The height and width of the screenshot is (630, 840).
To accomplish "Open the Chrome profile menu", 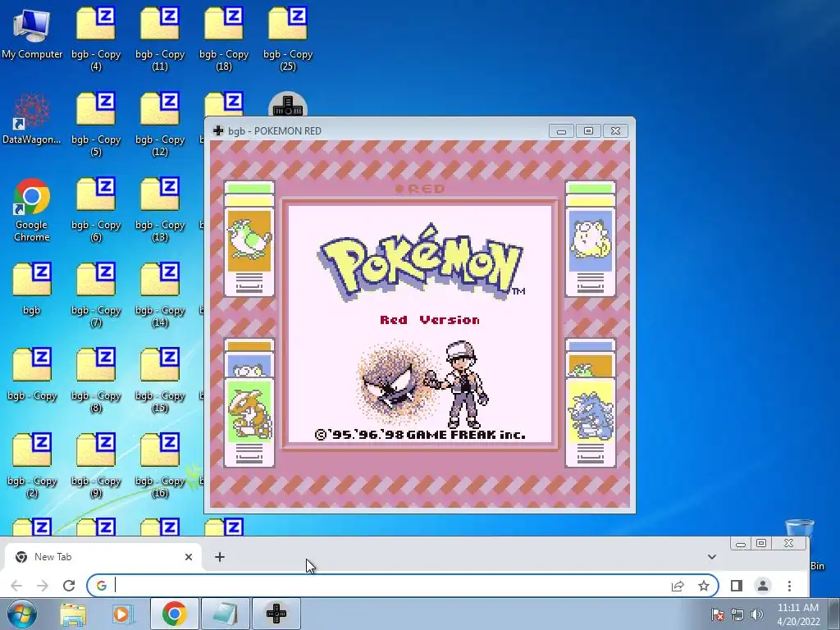I will pos(763,586).
